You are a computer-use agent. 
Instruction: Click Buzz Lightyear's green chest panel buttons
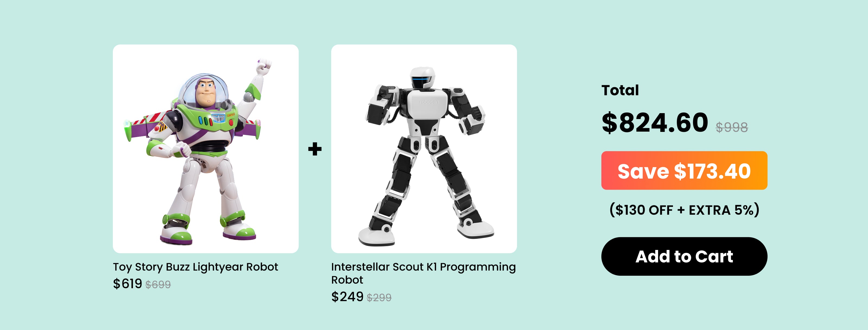point(205,120)
